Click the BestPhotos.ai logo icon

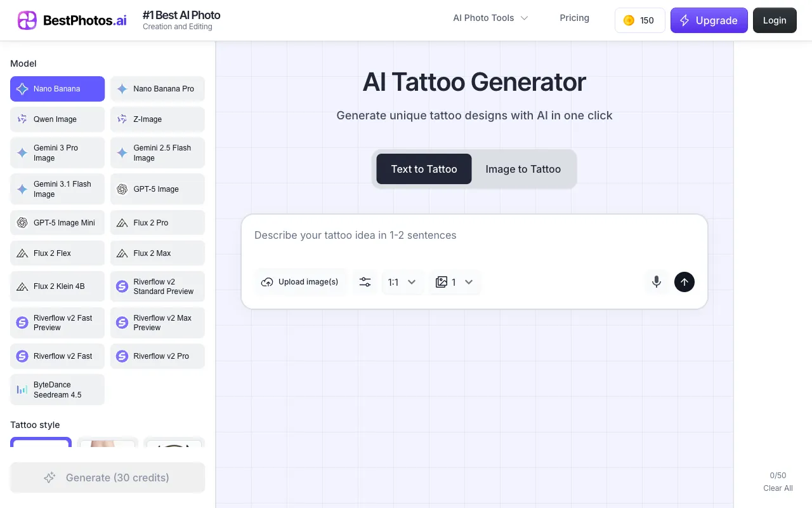point(27,20)
